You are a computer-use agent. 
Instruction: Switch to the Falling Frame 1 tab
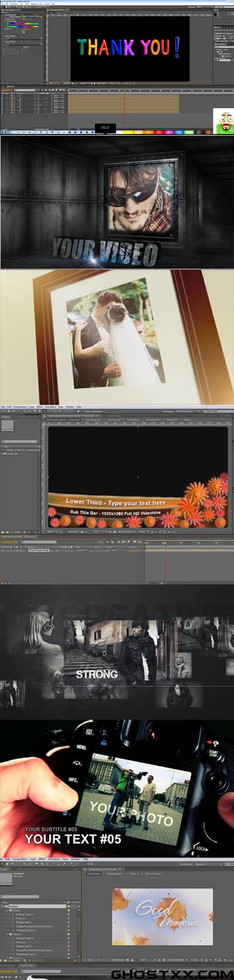(114, 874)
